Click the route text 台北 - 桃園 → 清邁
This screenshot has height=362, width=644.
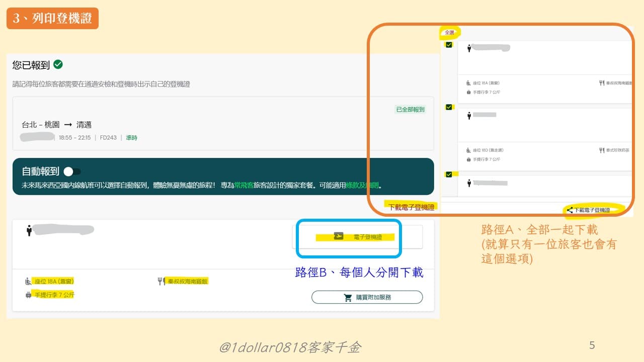click(56, 125)
